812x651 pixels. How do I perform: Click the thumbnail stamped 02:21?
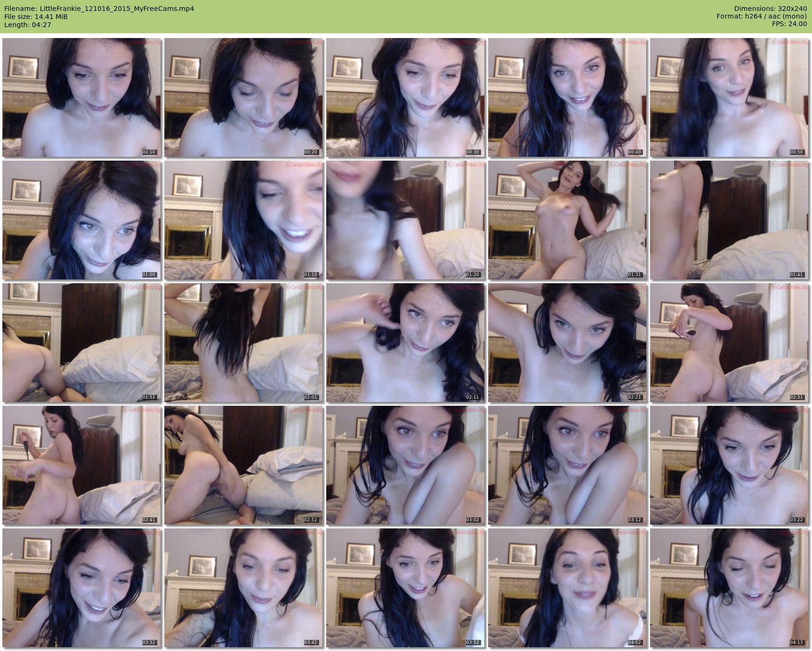point(567,343)
